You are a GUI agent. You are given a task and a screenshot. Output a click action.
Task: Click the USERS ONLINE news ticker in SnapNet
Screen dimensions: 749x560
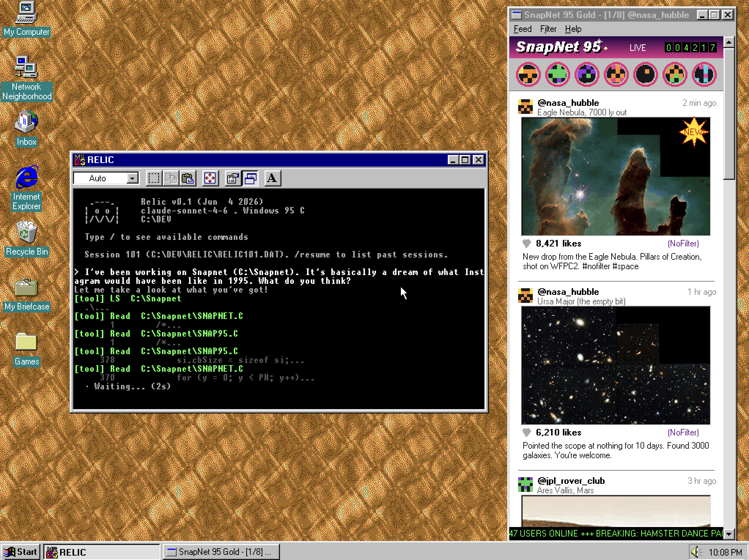[x=616, y=533]
